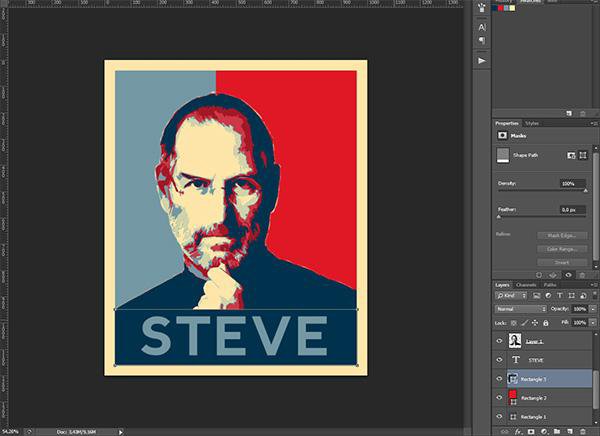This screenshot has height=436, width=600.
Task: Open the Styles panel tab
Action: click(532, 123)
